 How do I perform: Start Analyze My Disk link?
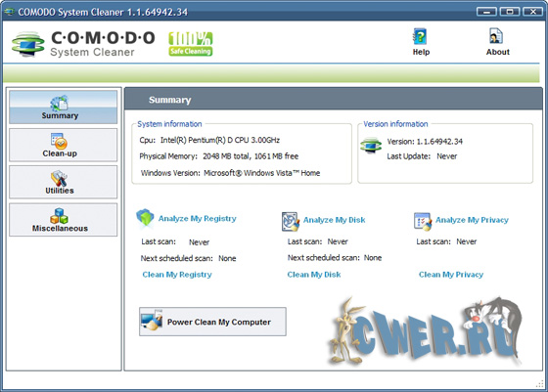[x=334, y=220]
